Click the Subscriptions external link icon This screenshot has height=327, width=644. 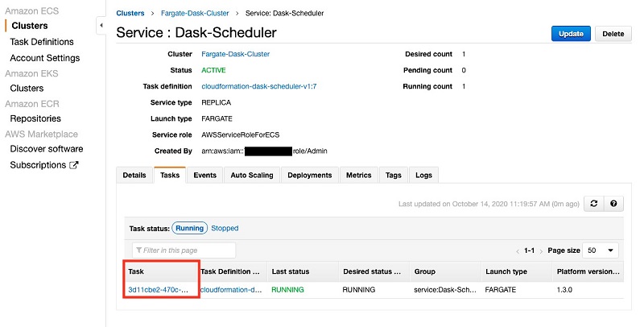point(74,165)
